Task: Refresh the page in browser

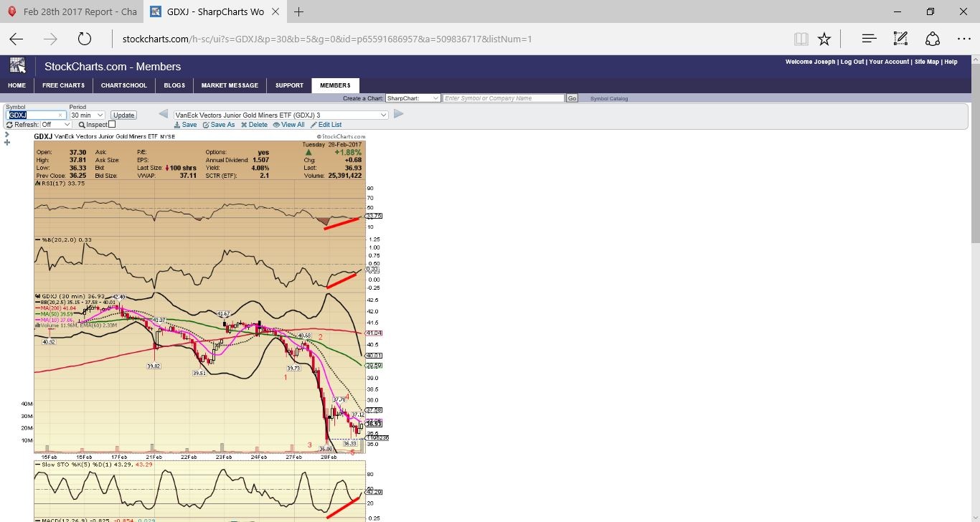Action: pyautogui.click(x=85, y=39)
